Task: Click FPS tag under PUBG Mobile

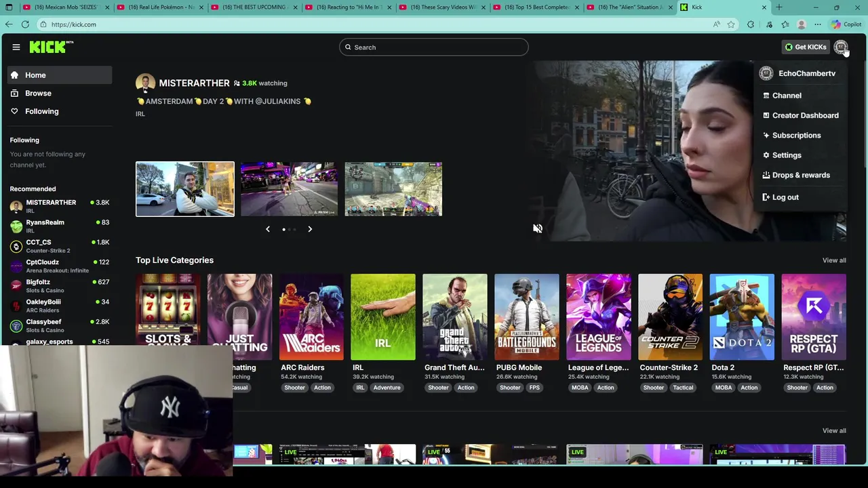Action: pos(534,388)
